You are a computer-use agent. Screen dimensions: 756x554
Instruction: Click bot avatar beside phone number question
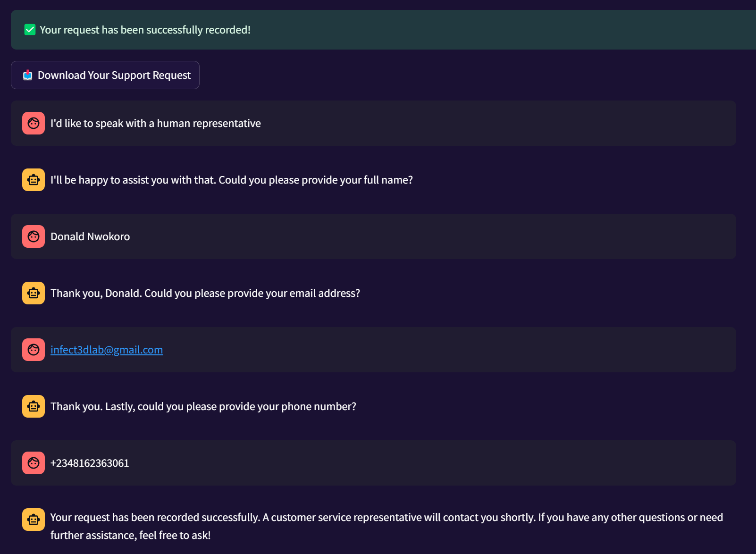pos(34,406)
